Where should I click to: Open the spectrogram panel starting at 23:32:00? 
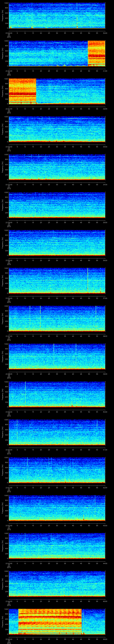click(57, 129)
